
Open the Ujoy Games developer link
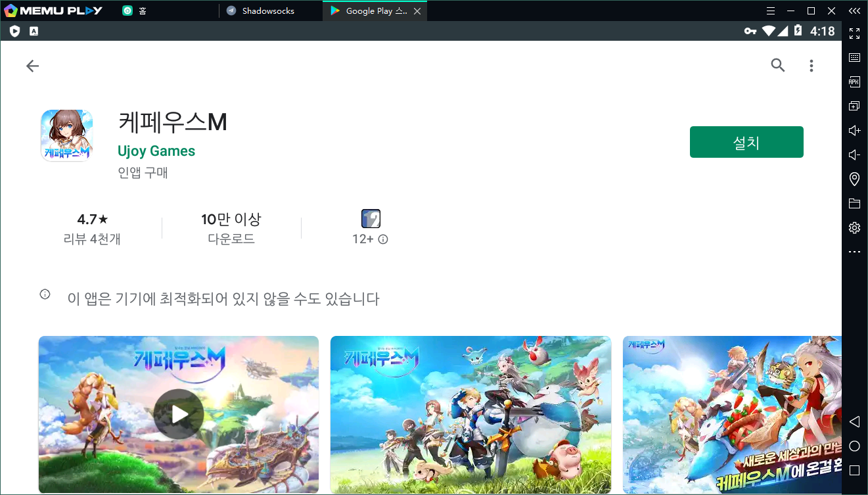pos(156,151)
